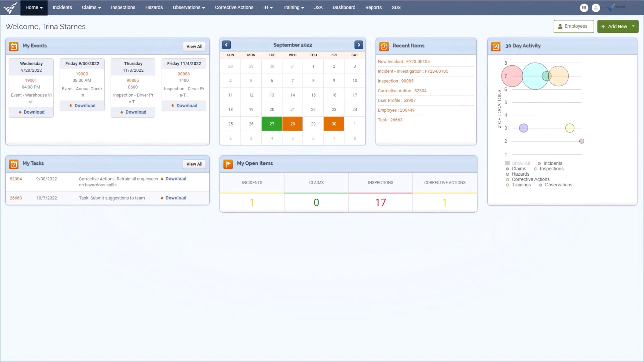Expand the Claims menu dropdown

(91, 8)
